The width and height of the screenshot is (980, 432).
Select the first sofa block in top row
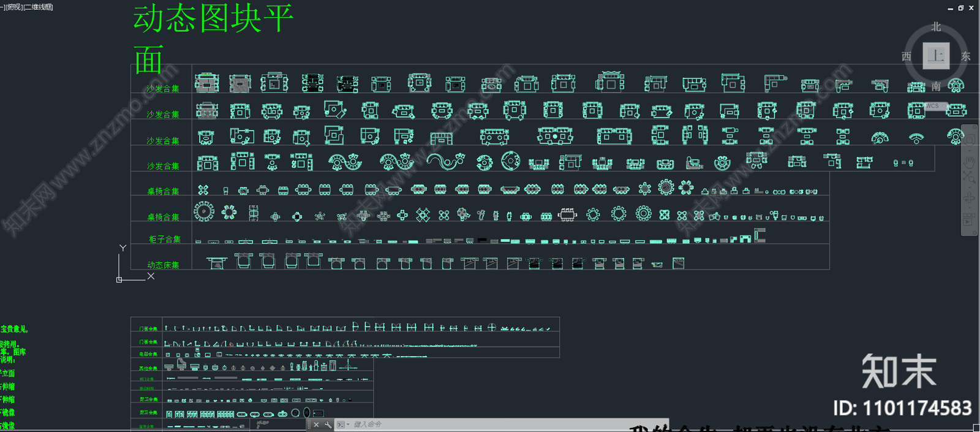[206, 83]
